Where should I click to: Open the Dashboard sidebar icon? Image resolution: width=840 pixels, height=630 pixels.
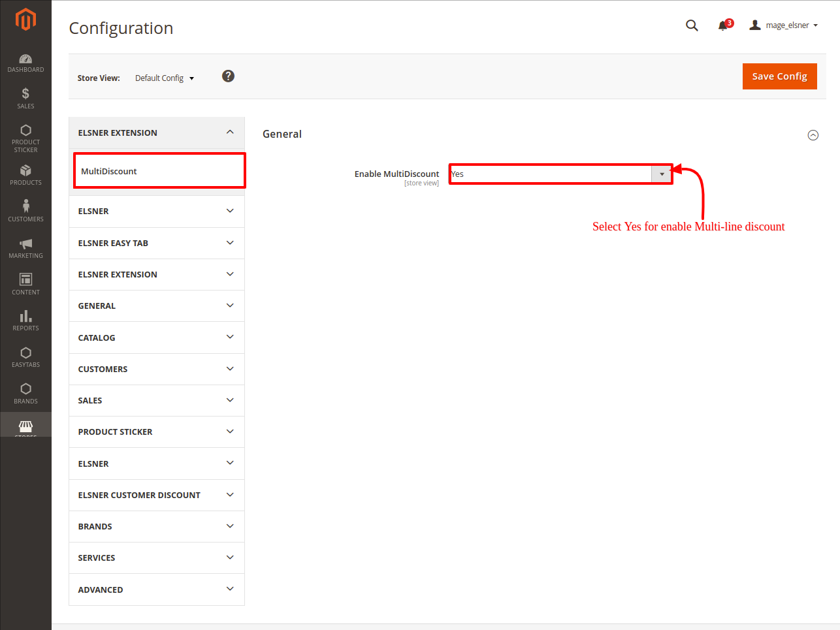[25, 63]
